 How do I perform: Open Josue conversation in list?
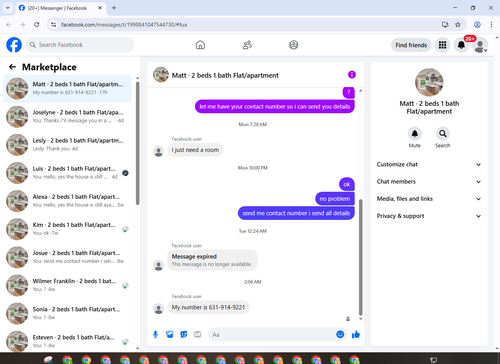(x=67, y=257)
